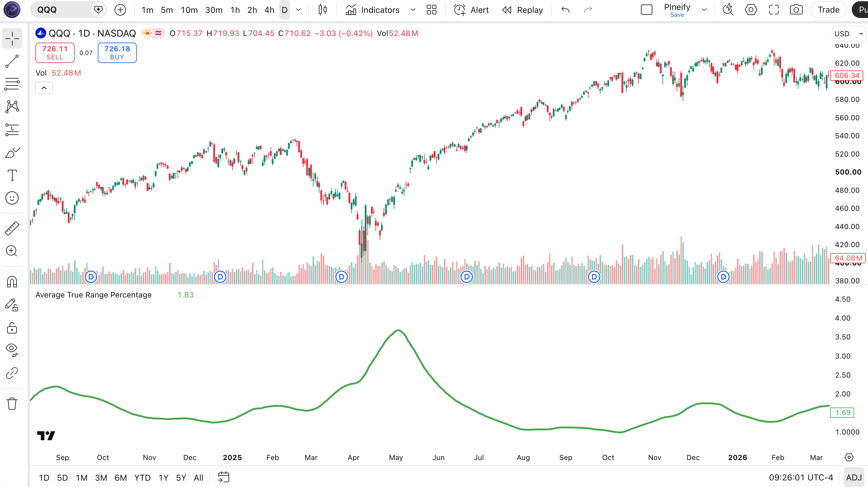
Task: Start bar Replay mode
Action: click(522, 10)
